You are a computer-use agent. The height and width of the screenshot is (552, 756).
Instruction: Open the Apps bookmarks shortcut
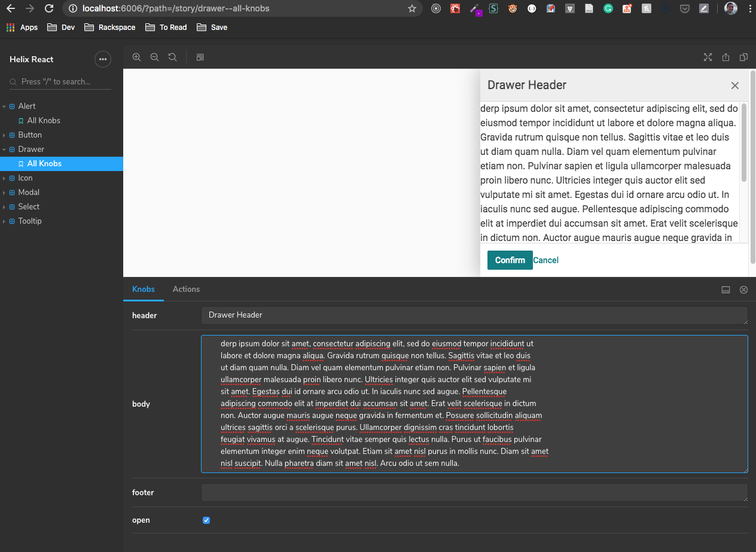click(22, 28)
